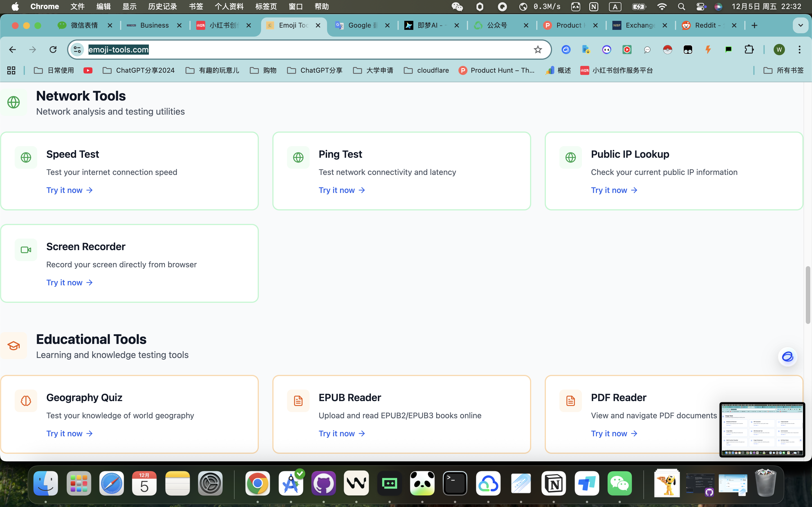
Task: Open the Chrome three-dot menu
Action: pyautogui.click(x=800, y=49)
